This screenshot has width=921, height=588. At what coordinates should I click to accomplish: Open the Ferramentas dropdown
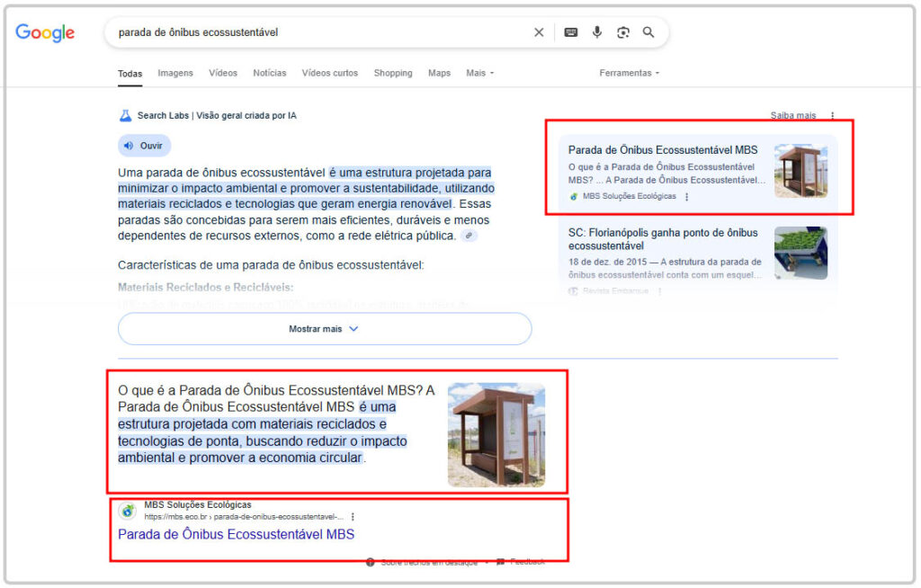tap(629, 73)
